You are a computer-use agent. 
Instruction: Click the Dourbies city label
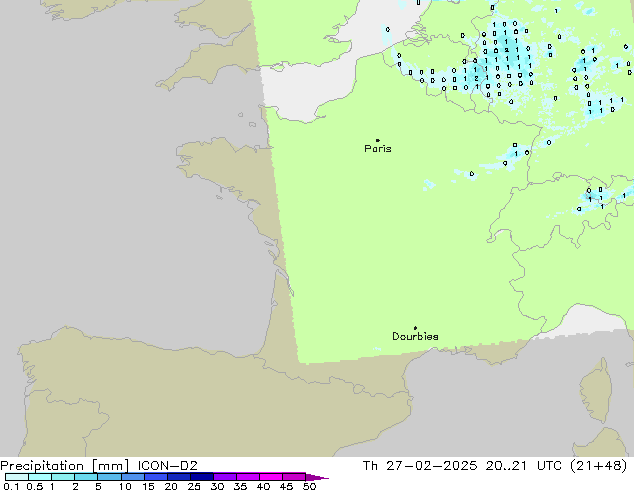click(x=415, y=336)
